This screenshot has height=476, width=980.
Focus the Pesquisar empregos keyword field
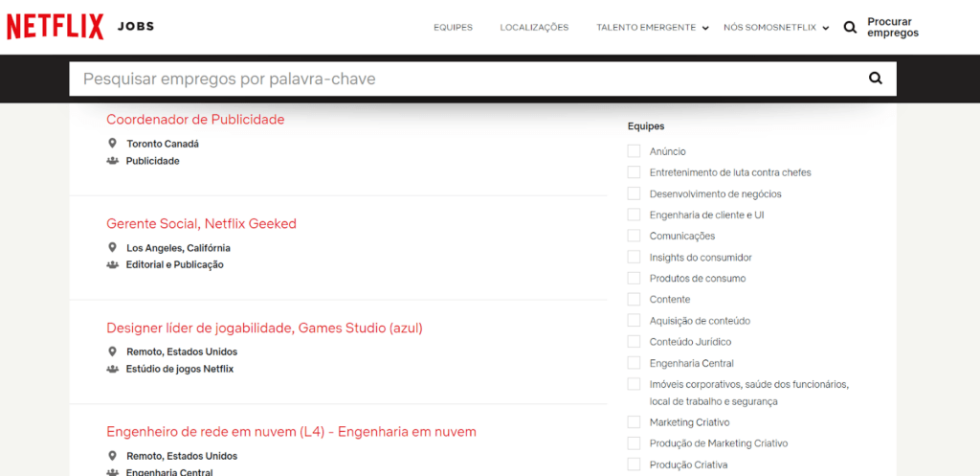pyautogui.click(x=482, y=79)
